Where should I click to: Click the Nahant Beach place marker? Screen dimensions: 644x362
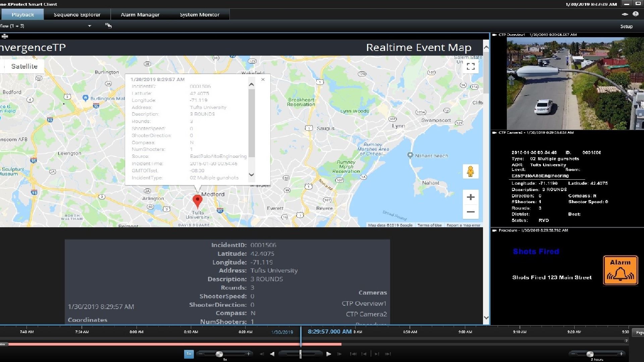click(410, 155)
